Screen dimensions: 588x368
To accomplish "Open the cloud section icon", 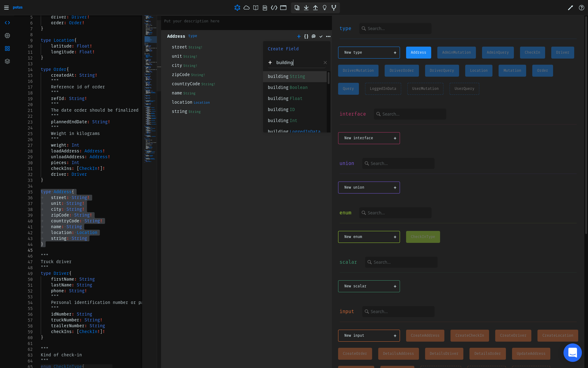I will [247, 8].
